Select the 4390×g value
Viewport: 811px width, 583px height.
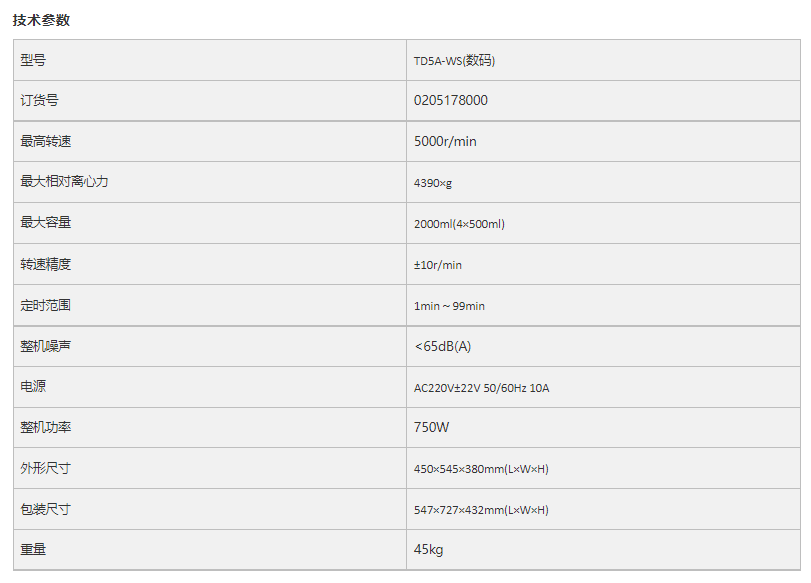pyautogui.click(x=432, y=183)
